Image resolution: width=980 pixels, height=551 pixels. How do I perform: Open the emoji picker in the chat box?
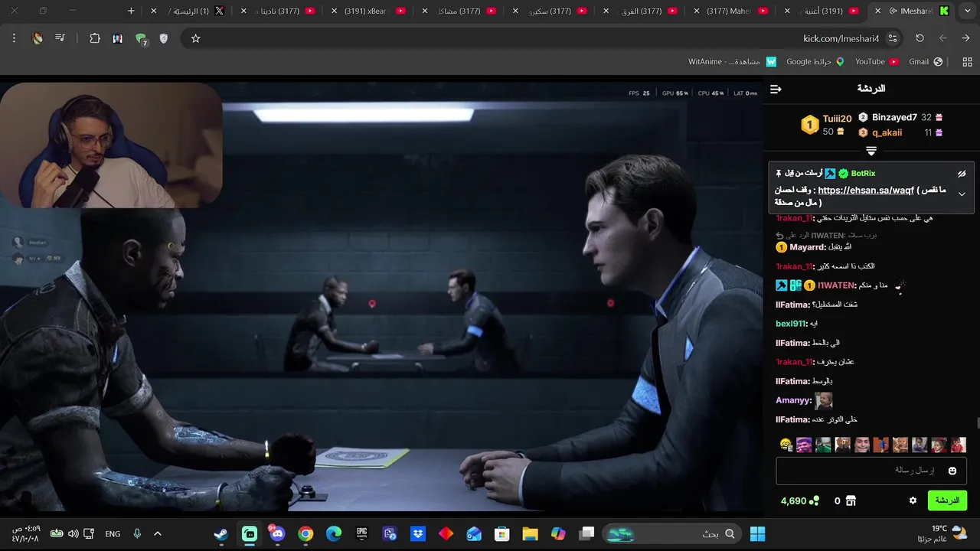click(x=952, y=471)
